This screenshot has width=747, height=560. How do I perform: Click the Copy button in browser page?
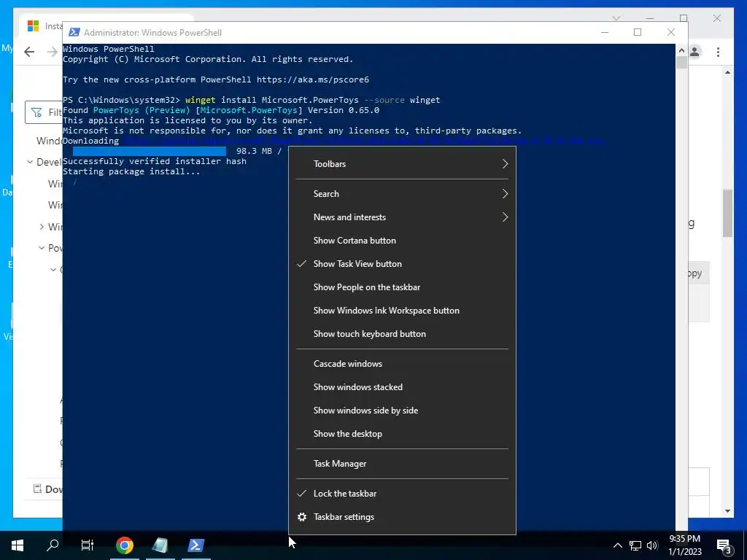[x=698, y=273]
